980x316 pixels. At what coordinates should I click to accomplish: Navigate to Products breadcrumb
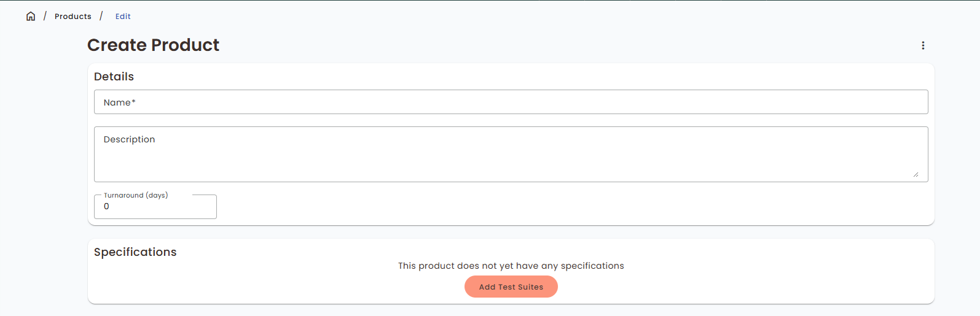(x=73, y=17)
